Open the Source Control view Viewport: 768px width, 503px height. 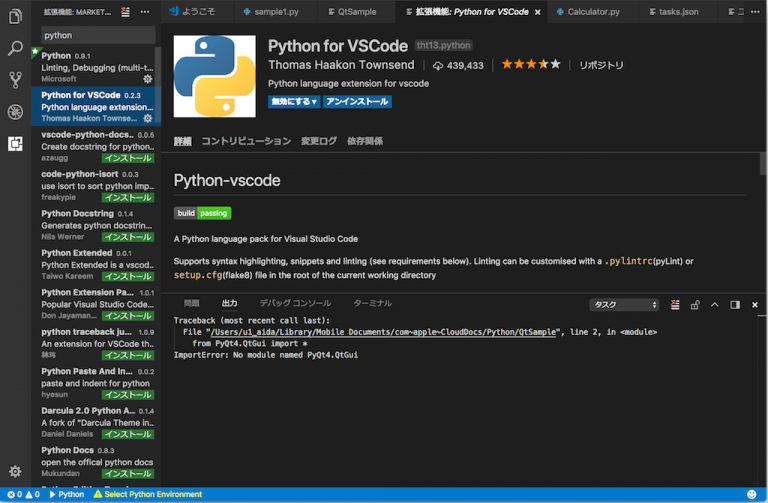click(15, 80)
